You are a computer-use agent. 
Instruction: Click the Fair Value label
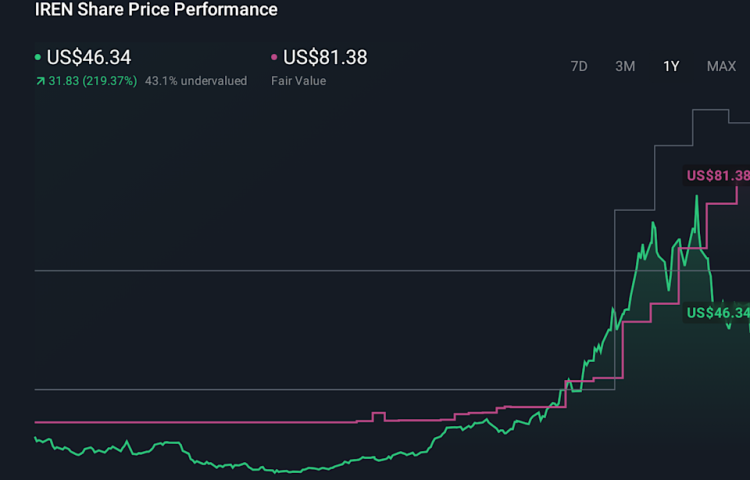click(298, 81)
